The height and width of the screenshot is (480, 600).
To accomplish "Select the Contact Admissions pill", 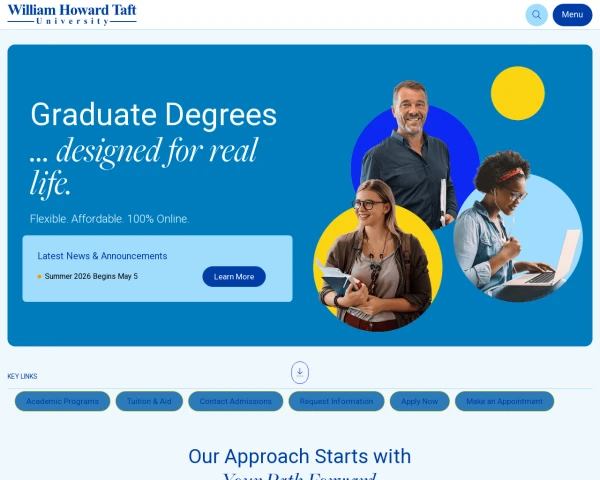I will [236, 401].
